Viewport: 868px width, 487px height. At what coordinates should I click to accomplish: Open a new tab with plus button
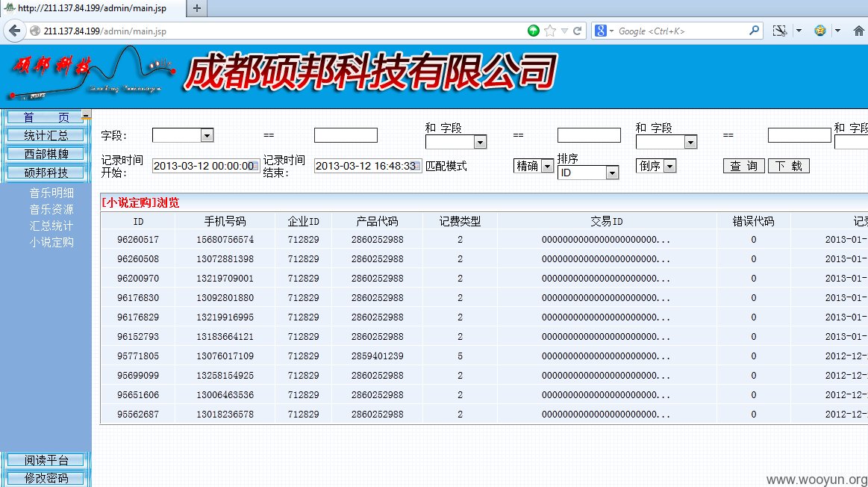pyautogui.click(x=196, y=8)
